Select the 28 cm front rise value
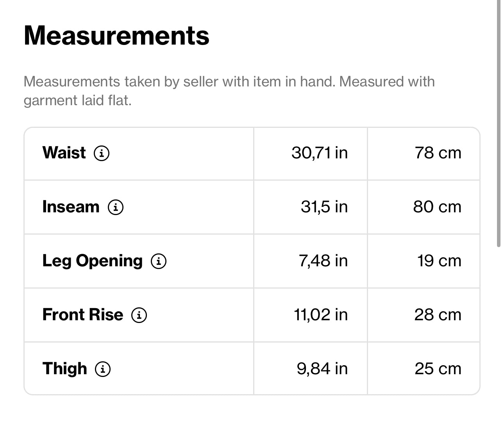504x445 pixels. 438,314
